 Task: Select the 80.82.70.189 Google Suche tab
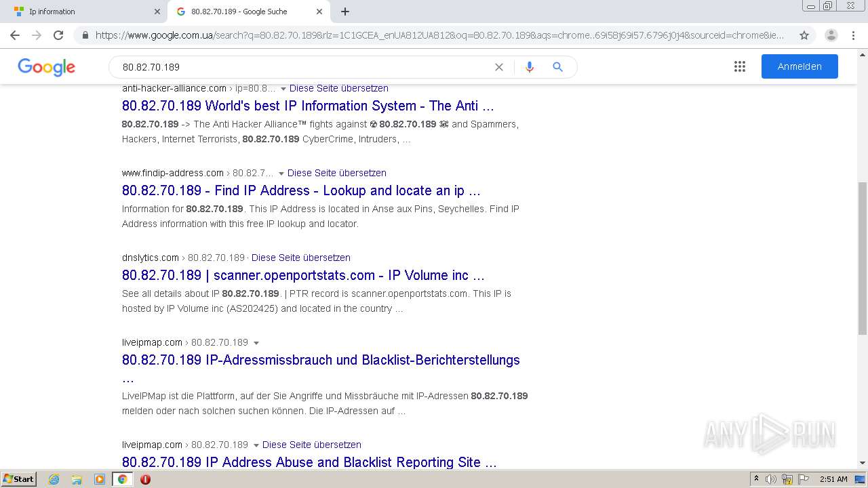[249, 12]
